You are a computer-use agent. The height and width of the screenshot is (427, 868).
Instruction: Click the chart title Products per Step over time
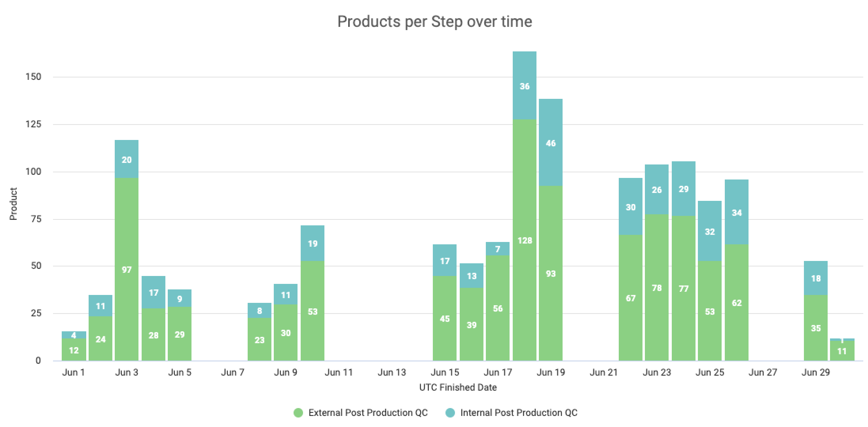(434, 21)
